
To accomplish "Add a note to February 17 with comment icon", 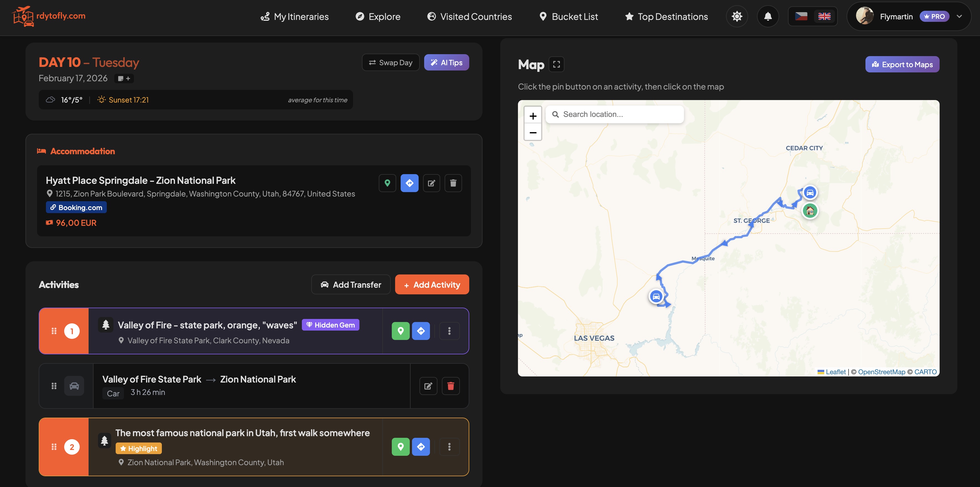I will pyautogui.click(x=123, y=78).
